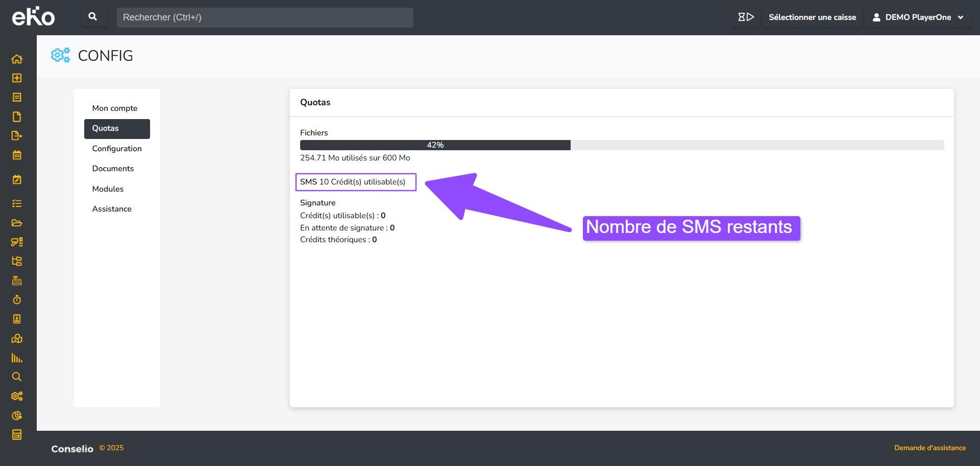Click the checklist tasks sidebar icon
This screenshot has height=466, width=980.
coord(17,204)
